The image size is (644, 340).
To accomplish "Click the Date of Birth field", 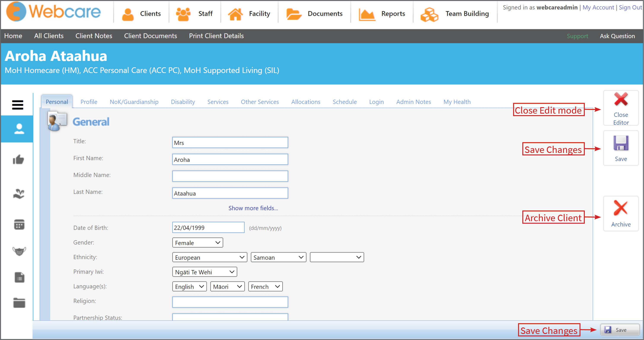I will [x=208, y=227].
